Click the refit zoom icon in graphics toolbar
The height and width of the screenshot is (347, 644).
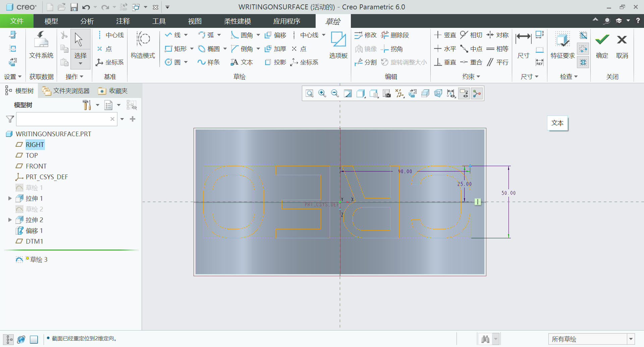pyautogui.click(x=310, y=93)
